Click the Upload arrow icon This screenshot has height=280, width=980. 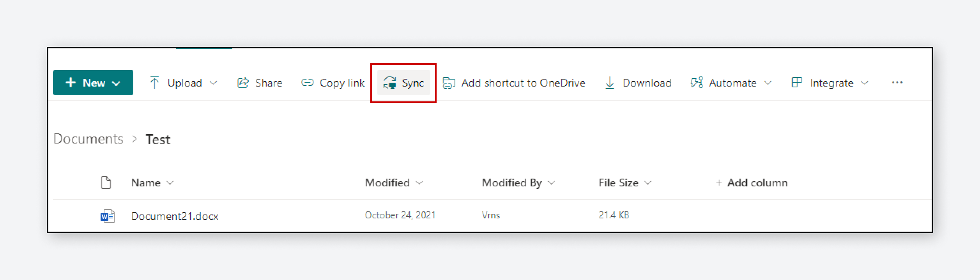coord(154,83)
